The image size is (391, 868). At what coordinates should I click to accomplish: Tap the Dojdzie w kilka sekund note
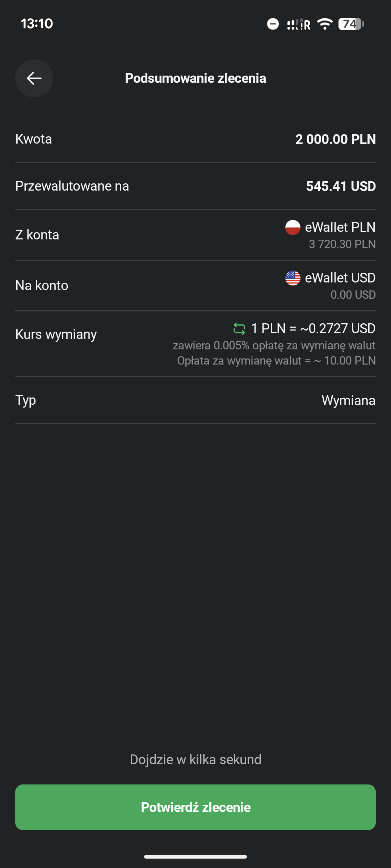(195, 759)
